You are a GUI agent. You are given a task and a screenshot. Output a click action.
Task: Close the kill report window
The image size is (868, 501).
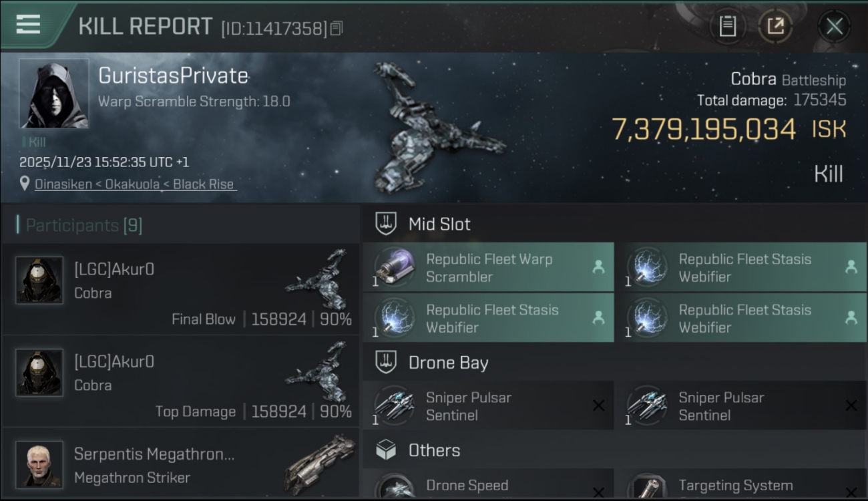click(834, 27)
